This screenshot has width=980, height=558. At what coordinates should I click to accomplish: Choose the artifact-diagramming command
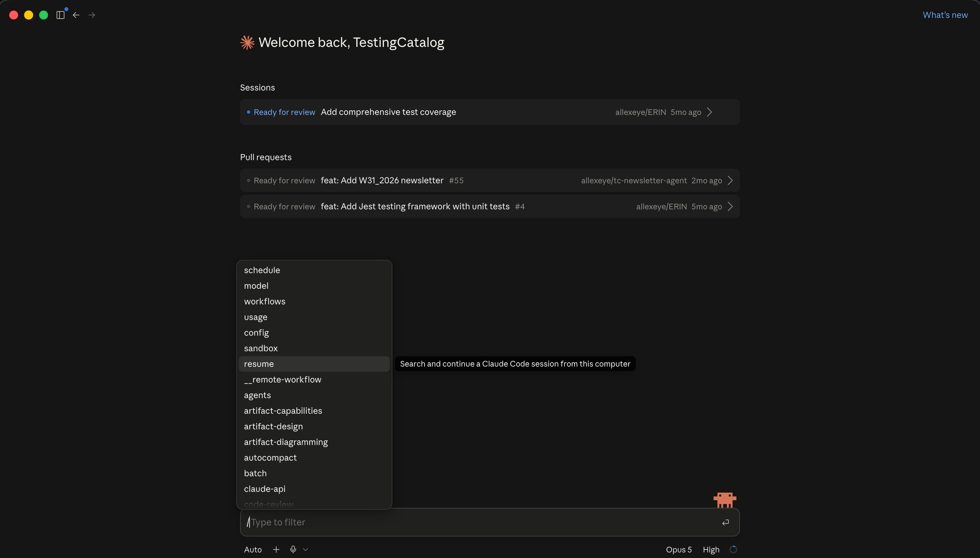314,442
